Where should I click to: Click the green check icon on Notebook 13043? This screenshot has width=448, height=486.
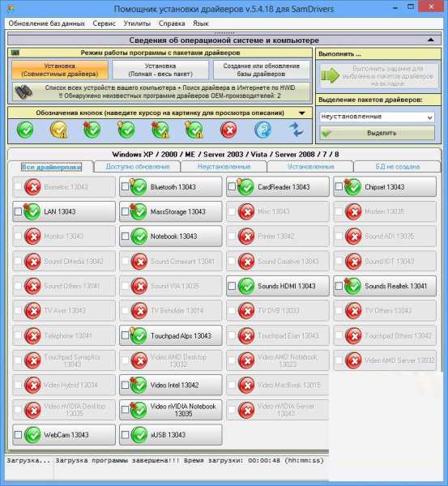point(139,237)
